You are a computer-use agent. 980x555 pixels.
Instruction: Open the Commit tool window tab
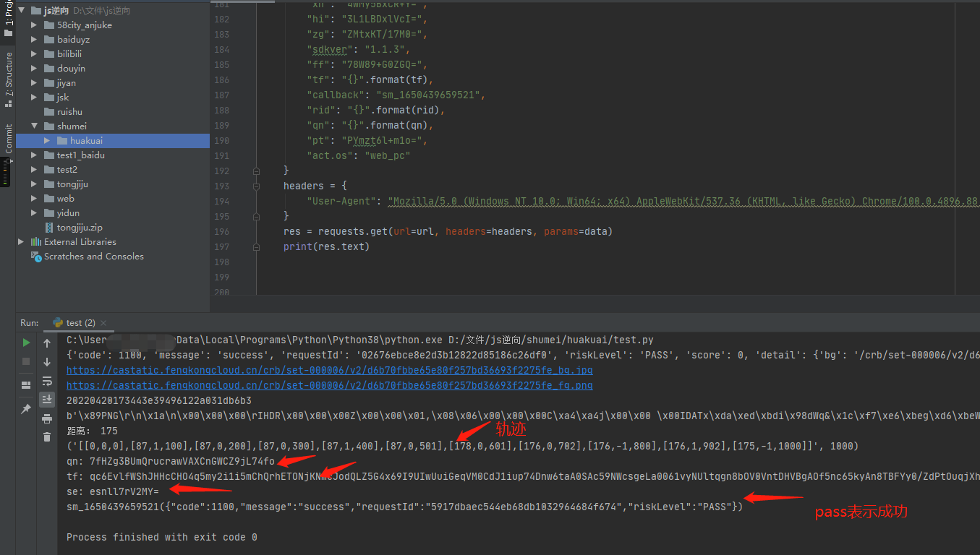click(x=8, y=142)
